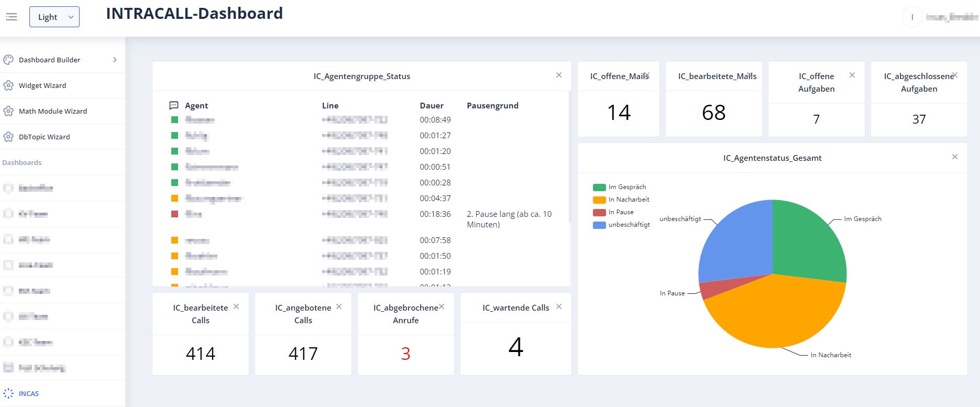Select the Math Module Wizard menu item

pyautogui.click(x=53, y=111)
